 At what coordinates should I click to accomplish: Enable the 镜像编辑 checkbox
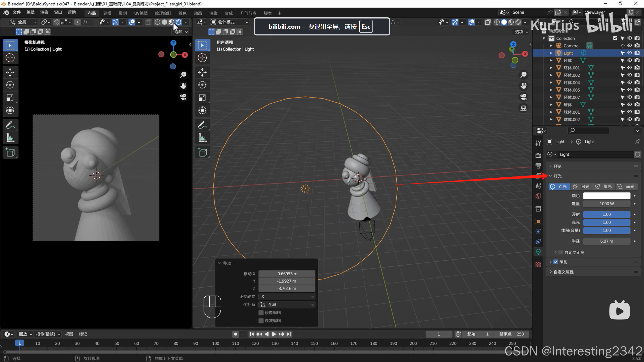tap(261, 312)
